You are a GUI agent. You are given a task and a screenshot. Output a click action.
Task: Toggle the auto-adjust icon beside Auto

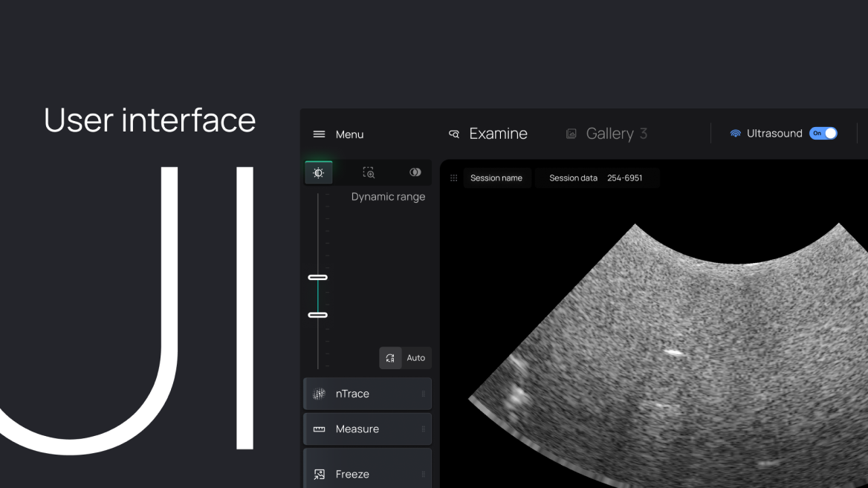click(x=390, y=357)
